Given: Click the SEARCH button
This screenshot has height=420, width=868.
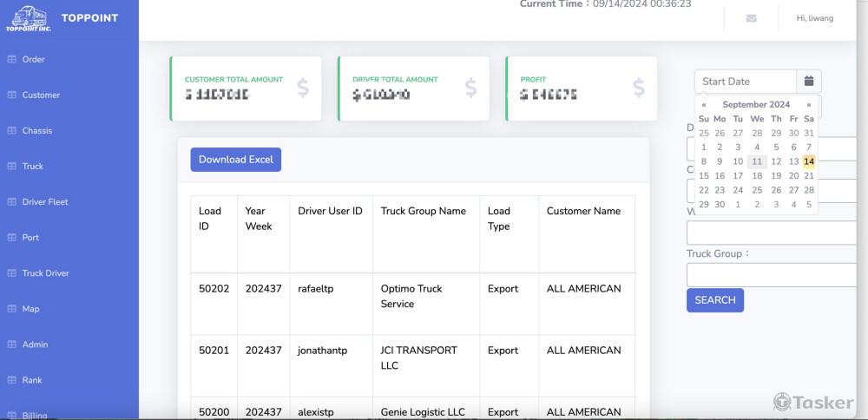Looking at the screenshot, I should click(715, 300).
